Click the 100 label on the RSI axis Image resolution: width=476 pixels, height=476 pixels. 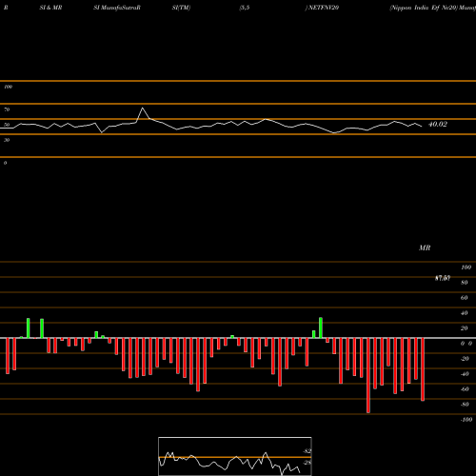coord(8,87)
